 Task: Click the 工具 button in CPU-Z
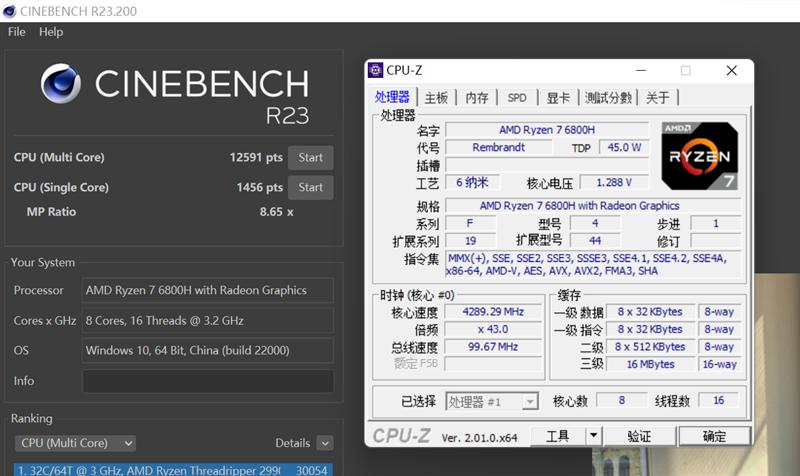pos(558,436)
